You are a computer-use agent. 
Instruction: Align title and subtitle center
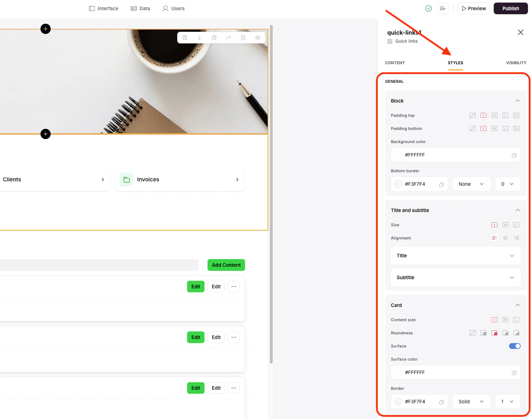coord(505,238)
